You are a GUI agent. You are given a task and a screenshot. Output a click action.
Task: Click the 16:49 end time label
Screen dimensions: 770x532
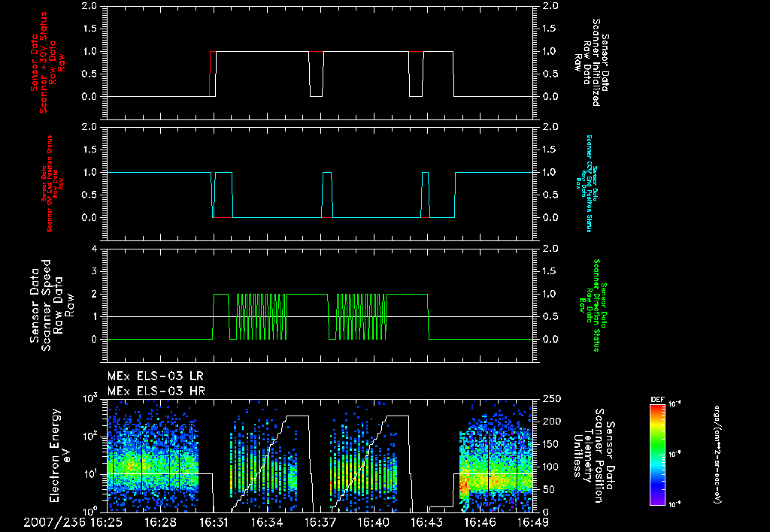point(532,523)
